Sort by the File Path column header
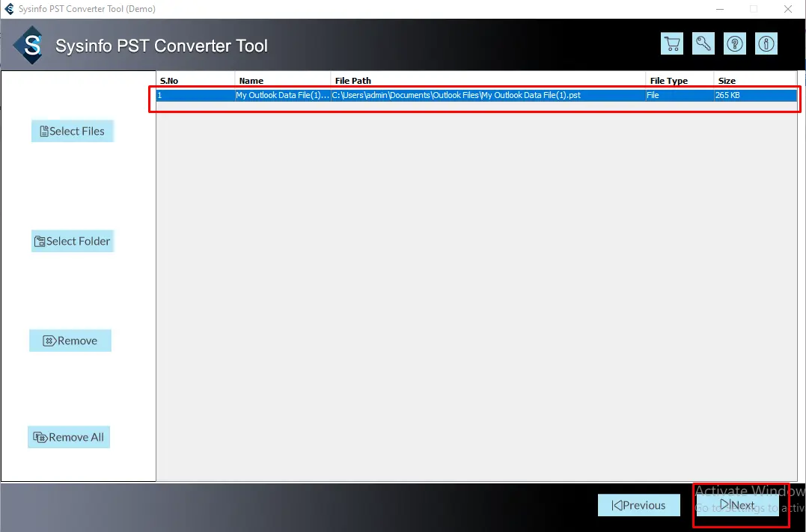 (488, 81)
